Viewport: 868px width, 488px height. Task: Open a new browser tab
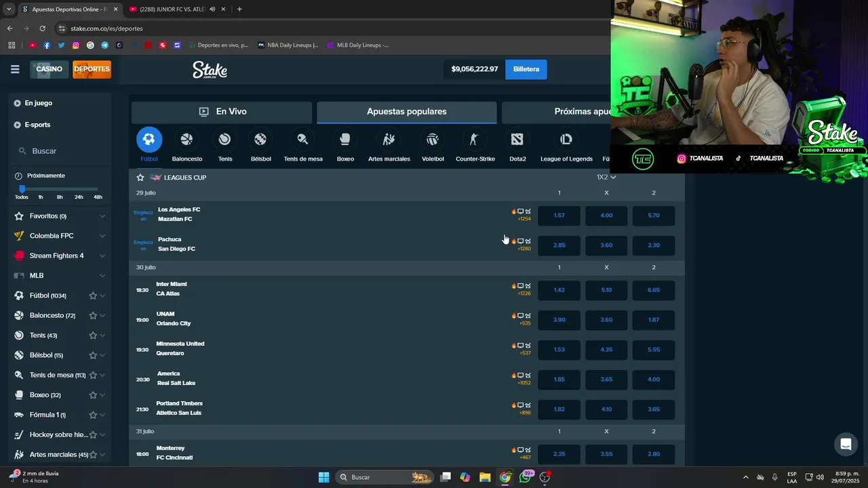239,9
